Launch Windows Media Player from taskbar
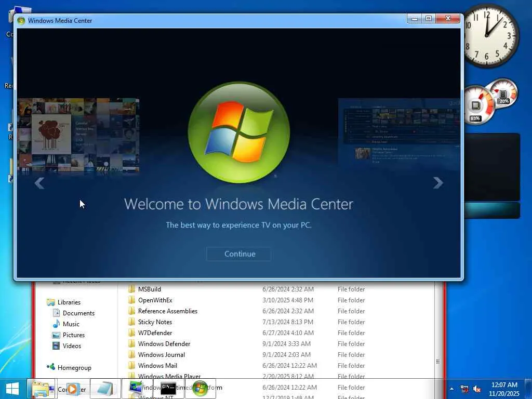Viewport: 532px width, 399px height. pos(72,389)
